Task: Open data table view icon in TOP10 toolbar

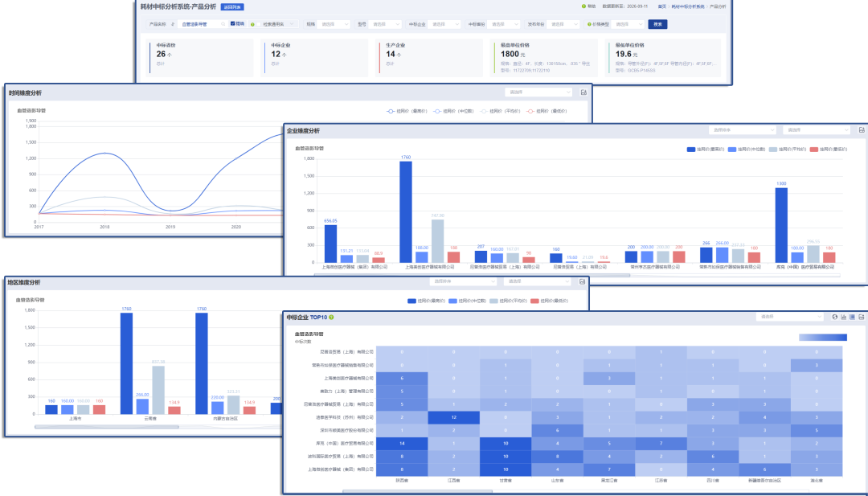Action: click(x=853, y=318)
